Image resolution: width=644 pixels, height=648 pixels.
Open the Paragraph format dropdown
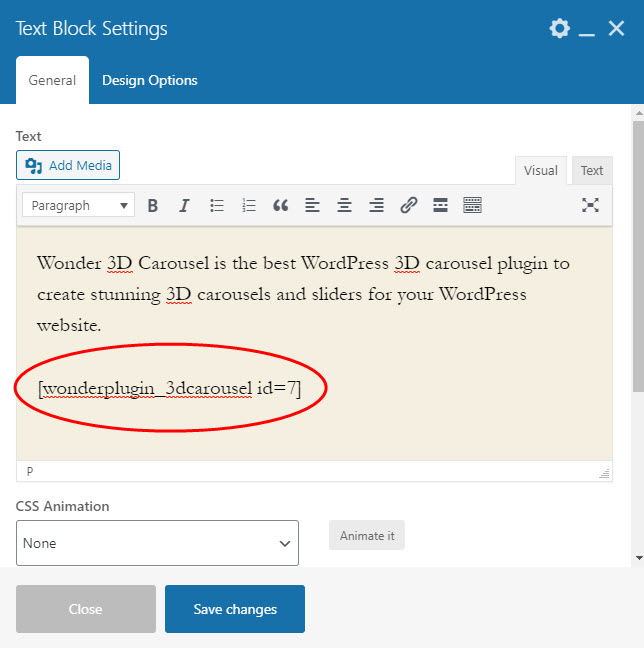pos(78,205)
